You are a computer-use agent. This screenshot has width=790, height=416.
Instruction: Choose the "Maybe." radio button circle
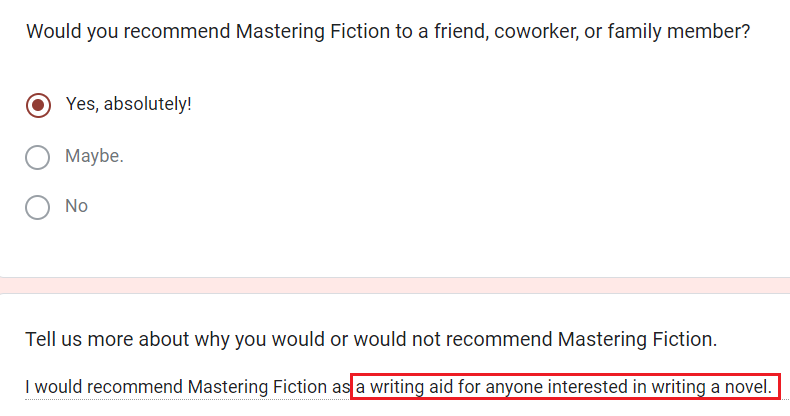click(38, 157)
